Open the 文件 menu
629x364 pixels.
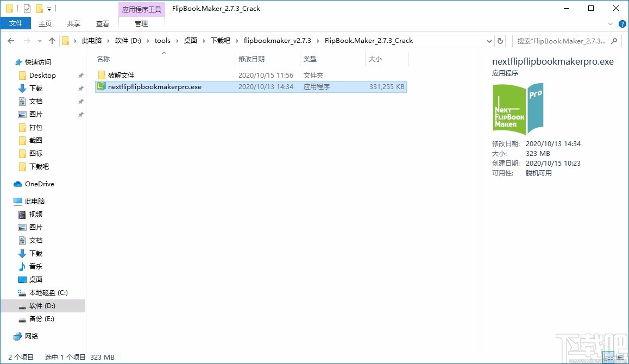(x=16, y=23)
